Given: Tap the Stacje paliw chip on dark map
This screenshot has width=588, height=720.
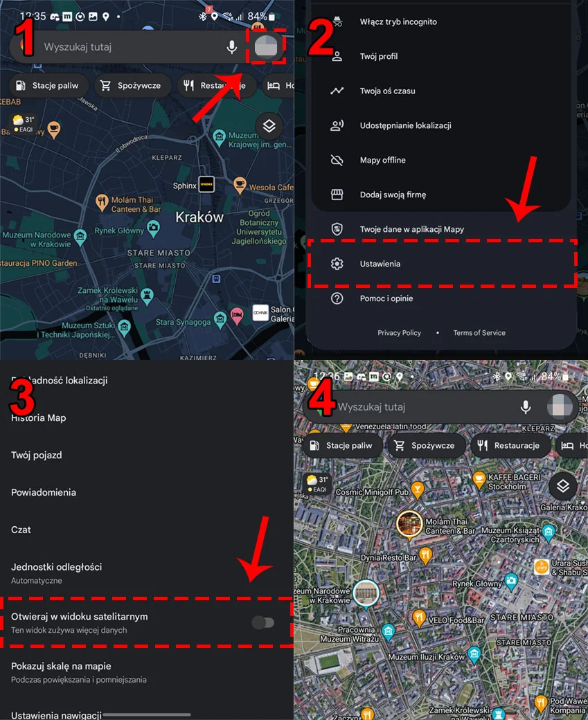Looking at the screenshot, I should 48,85.
